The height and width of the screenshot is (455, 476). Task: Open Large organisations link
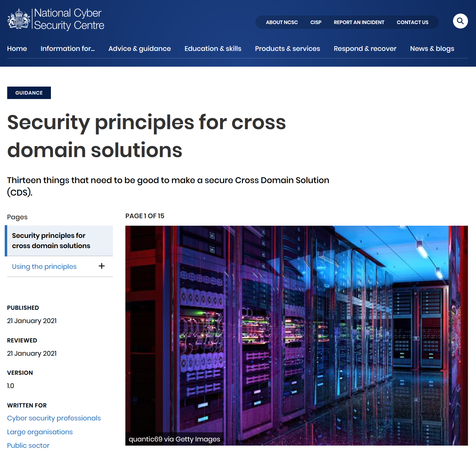click(x=40, y=432)
